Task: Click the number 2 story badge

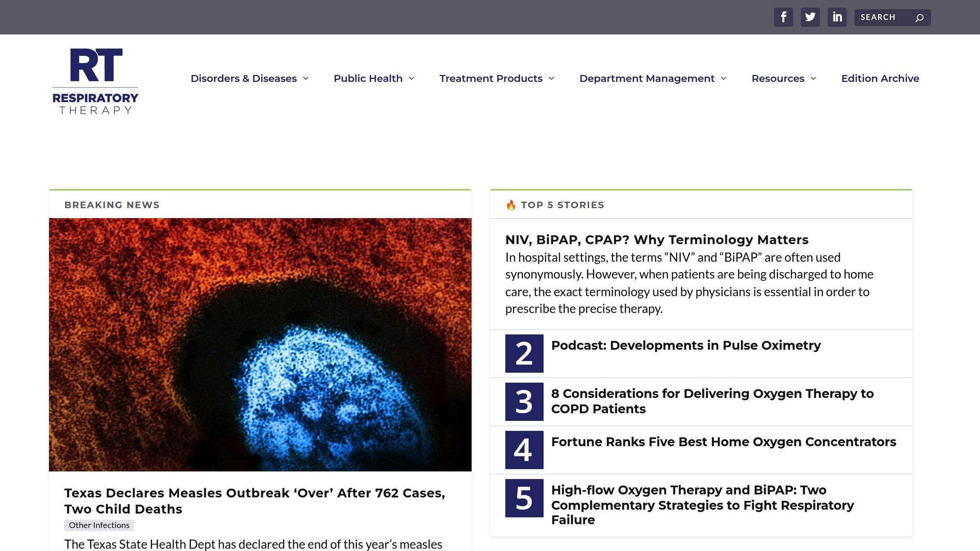Action: [524, 353]
